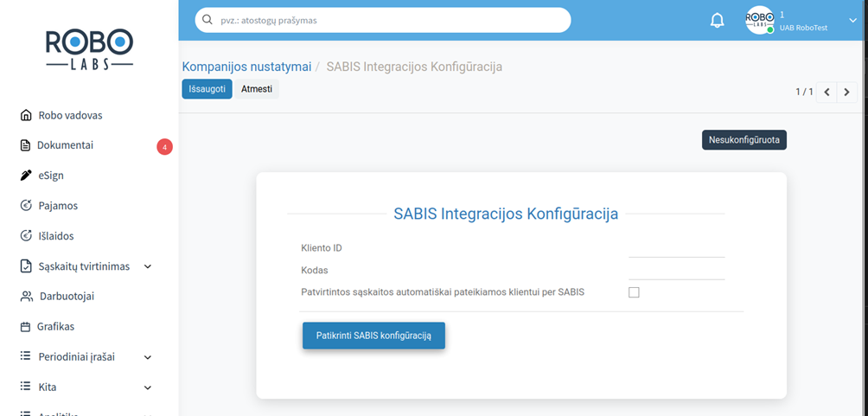Expand the Periodiniai įrašai submenu chevron
The width and height of the screenshot is (868, 416).
pyautogui.click(x=148, y=357)
